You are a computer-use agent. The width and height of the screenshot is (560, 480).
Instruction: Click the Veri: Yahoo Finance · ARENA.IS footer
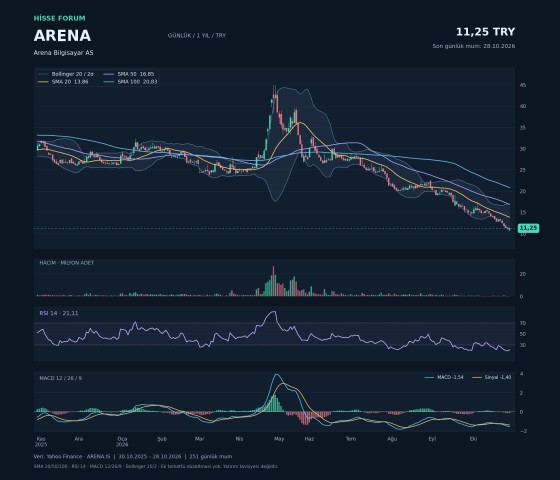pos(72,457)
